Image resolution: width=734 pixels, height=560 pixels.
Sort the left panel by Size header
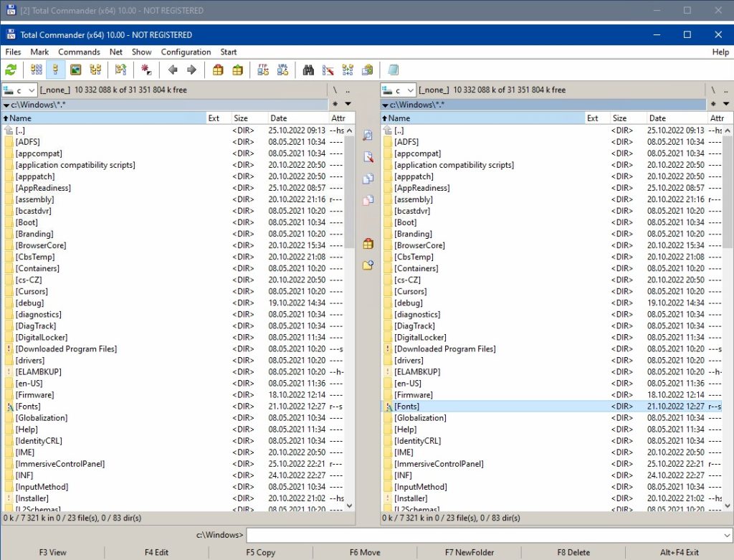[x=249, y=118]
